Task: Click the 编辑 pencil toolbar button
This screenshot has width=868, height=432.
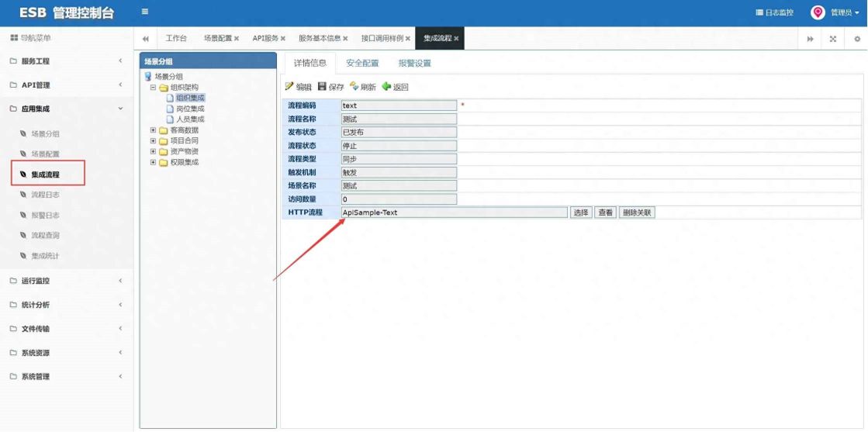Action: pyautogui.click(x=299, y=87)
